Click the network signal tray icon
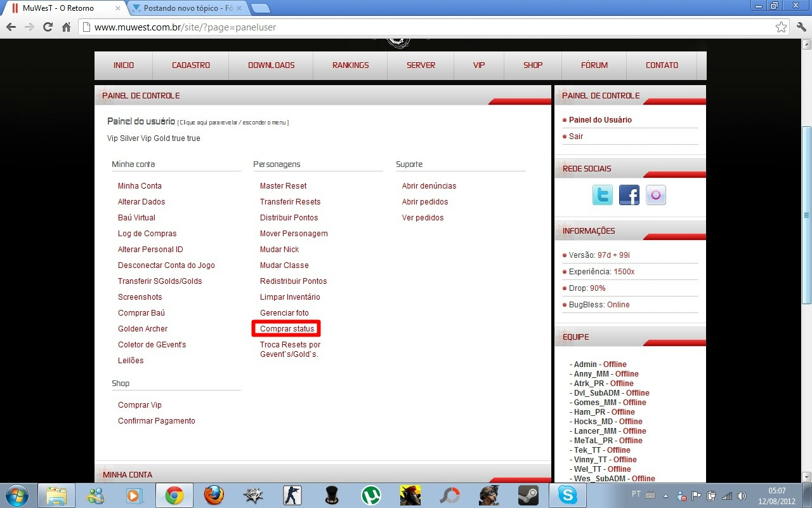Viewport: 812px width, 508px height. 727,496
